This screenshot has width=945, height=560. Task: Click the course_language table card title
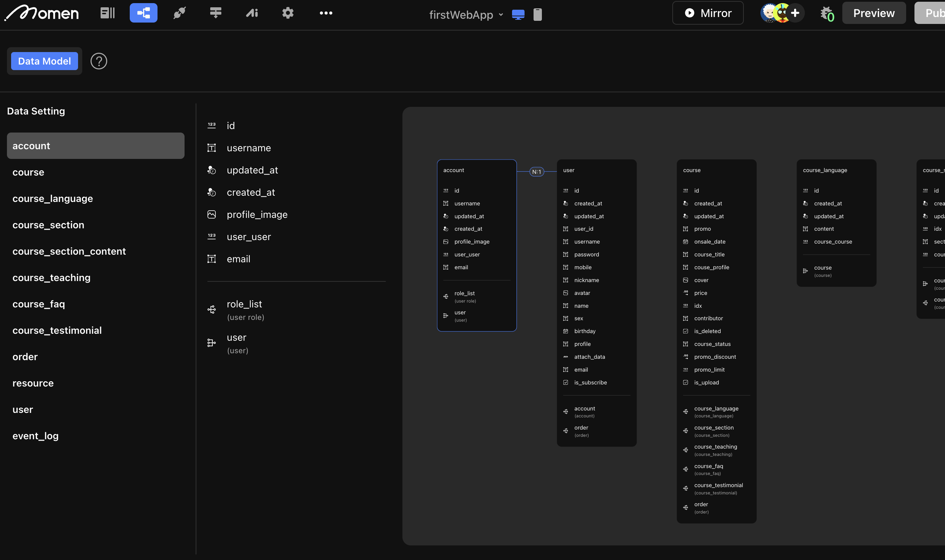825,170
